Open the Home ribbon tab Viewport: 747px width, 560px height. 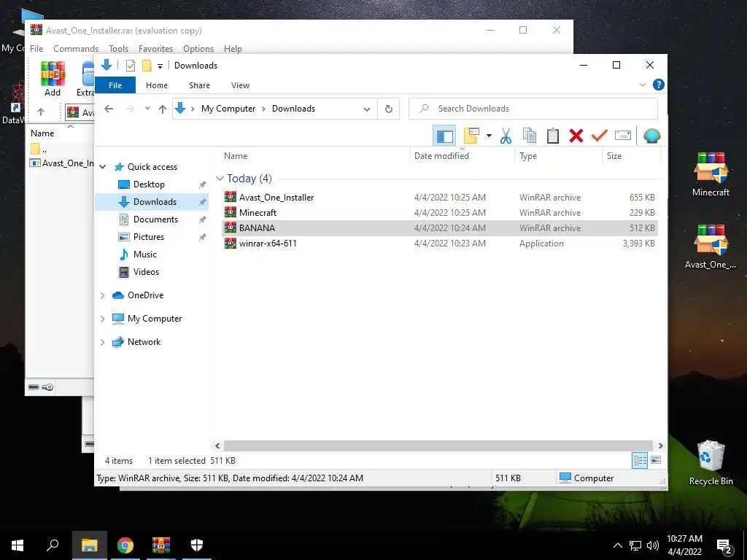tap(157, 85)
